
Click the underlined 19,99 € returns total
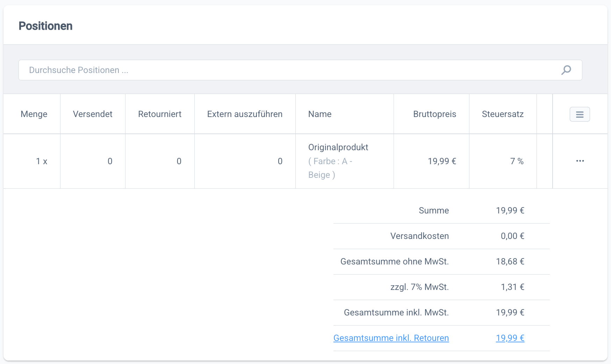pyautogui.click(x=510, y=338)
